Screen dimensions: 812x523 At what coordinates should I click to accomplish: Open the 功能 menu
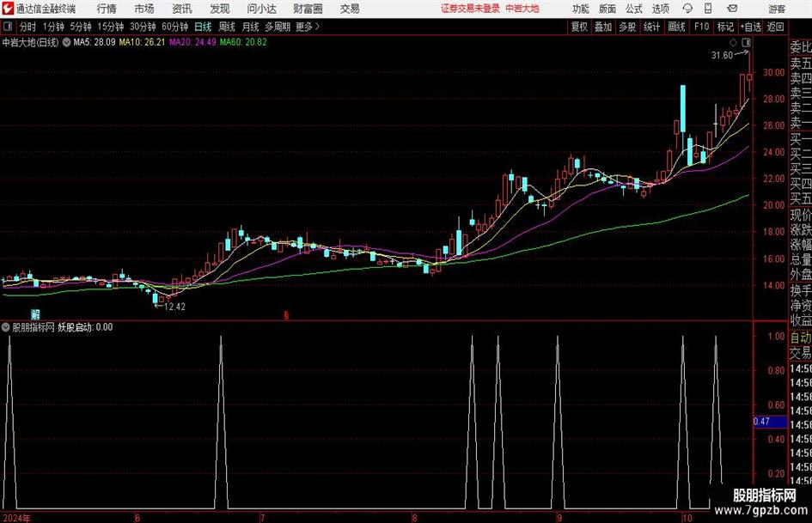[x=581, y=9]
